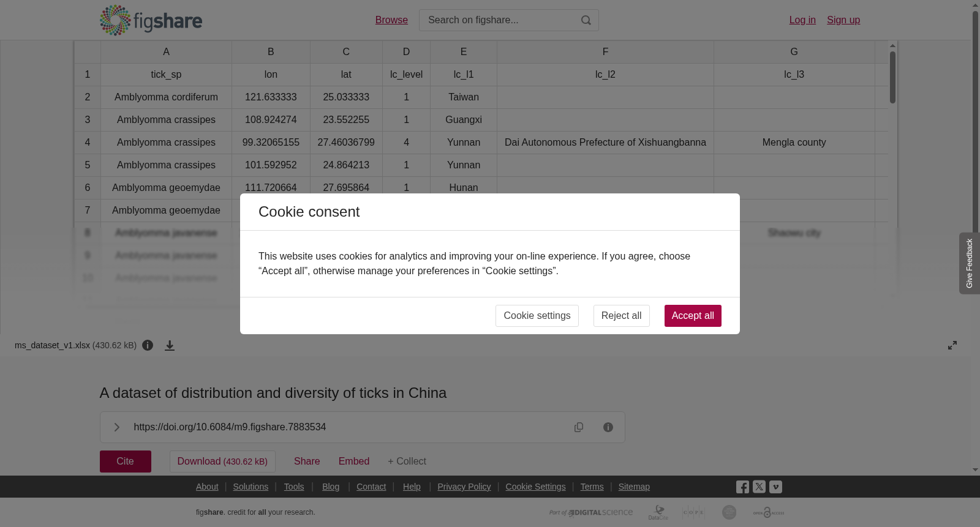This screenshot has width=980, height=527.
Task: Open Tools footer link
Action: pos(294,487)
